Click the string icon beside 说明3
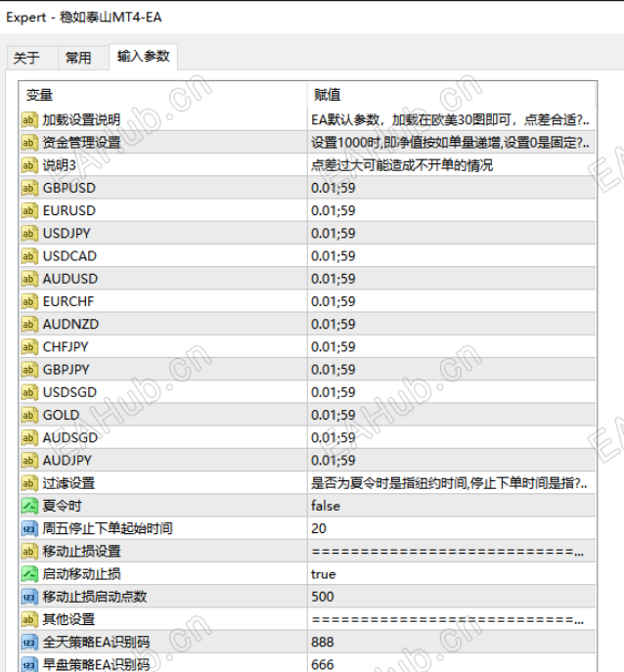 (29, 165)
